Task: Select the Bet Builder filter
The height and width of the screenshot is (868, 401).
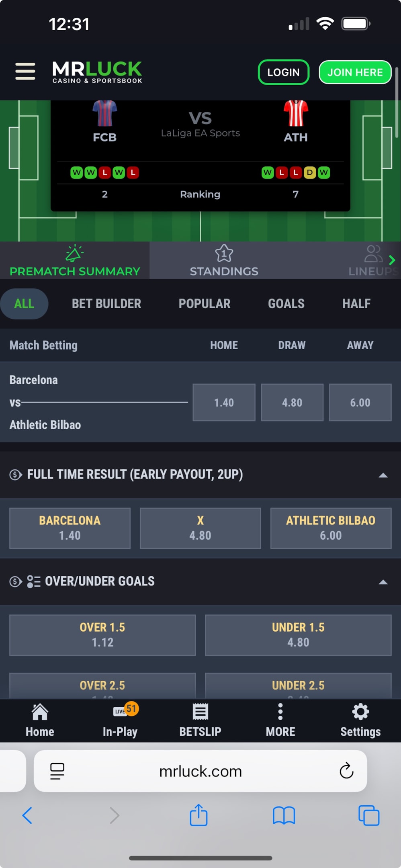Action: click(x=106, y=304)
